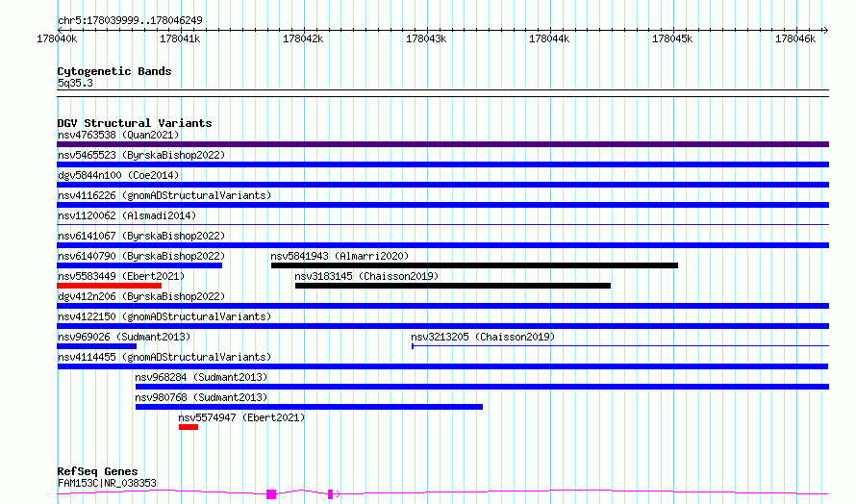This screenshot has width=856, height=504.
Task: Click nsv4114455 (gnomADStructuralVariants) label
Action: pos(164,357)
